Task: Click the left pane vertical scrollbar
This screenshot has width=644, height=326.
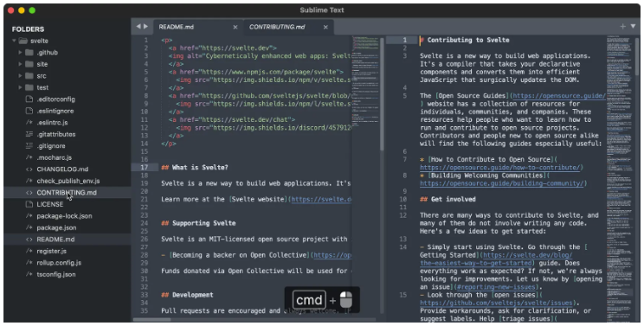Action: pos(382,94)
